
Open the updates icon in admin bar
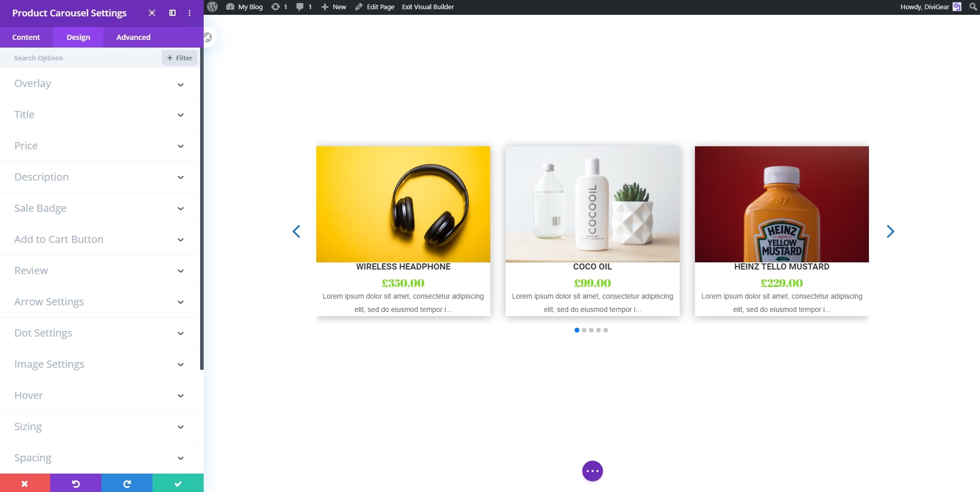tap(275, 7)
